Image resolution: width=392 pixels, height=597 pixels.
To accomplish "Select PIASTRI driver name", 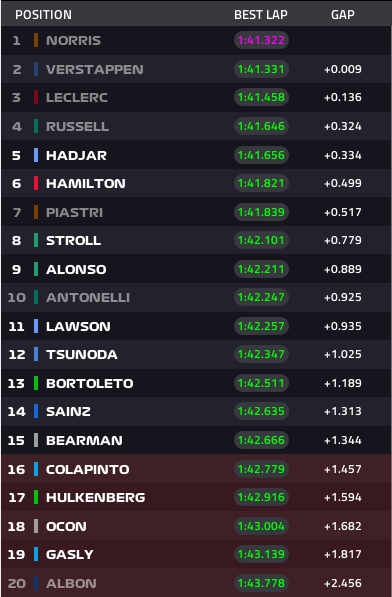I will click(x=75, y=212).
